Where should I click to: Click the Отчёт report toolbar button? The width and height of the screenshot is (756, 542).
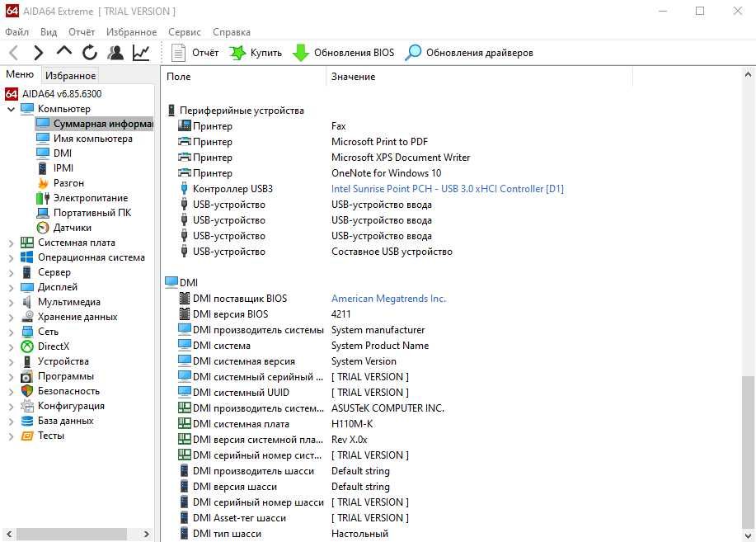pyautogui.click(x=195, y=53)
